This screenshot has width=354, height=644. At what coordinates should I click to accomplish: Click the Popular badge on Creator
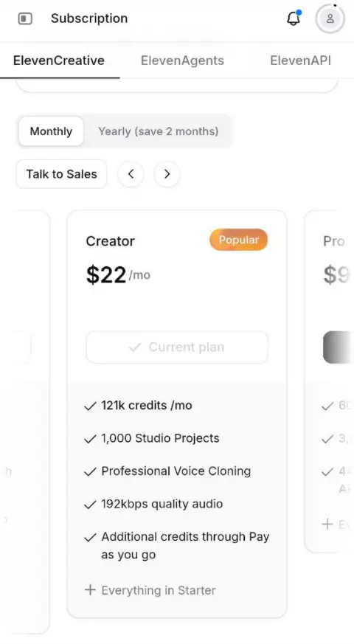(239, 240)
